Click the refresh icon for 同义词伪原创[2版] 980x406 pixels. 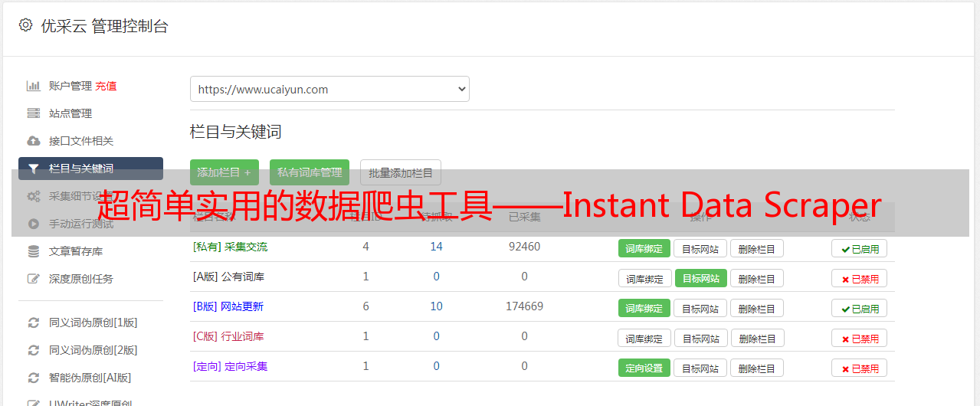[33, 350]
